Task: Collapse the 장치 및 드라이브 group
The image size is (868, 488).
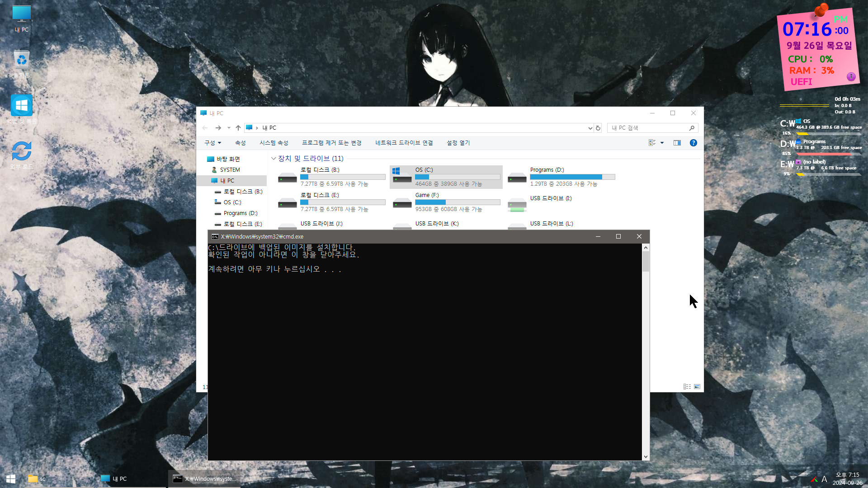Action: (x=274, y=159)
